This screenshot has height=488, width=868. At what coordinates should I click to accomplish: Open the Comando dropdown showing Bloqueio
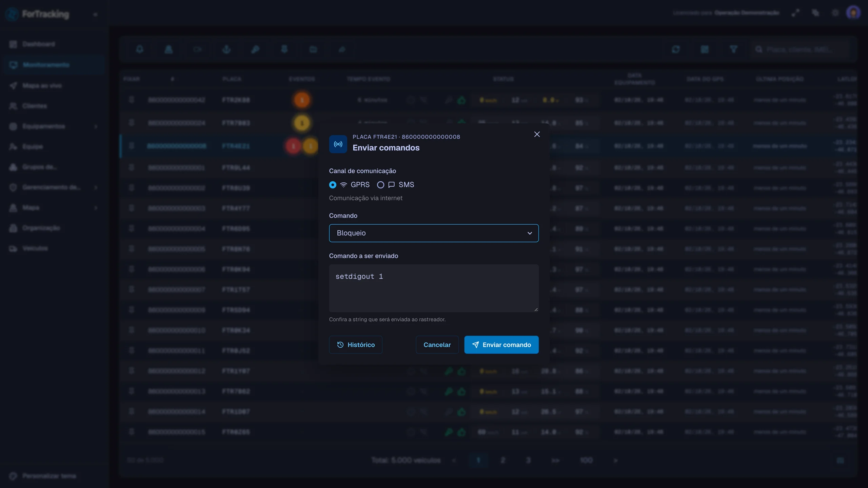(434, 233)
